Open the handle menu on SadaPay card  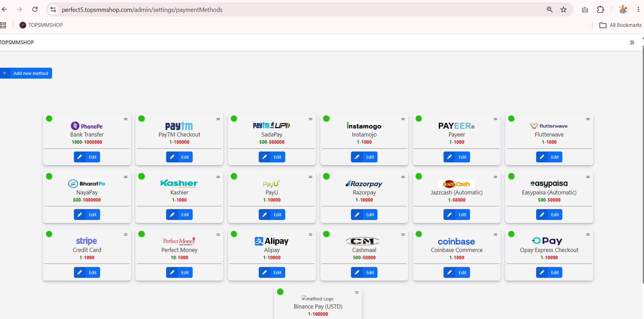pyautogui.click(x=310, y=119)
